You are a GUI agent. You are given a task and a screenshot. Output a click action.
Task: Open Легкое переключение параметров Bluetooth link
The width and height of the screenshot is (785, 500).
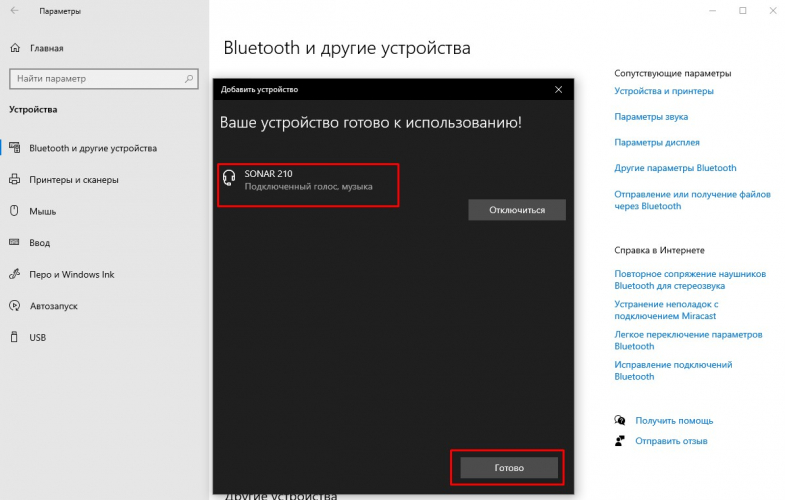point(688,340)
